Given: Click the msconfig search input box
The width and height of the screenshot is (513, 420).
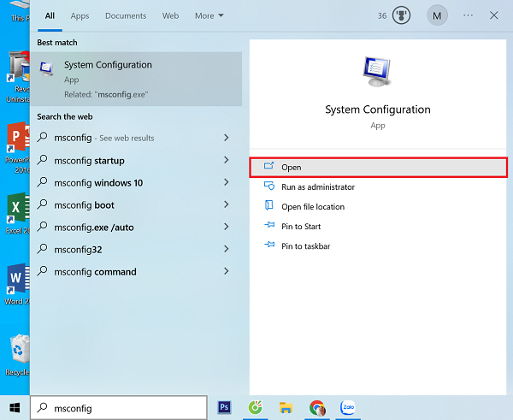Looking at the screenshot, I should click(x=120, y=408).
